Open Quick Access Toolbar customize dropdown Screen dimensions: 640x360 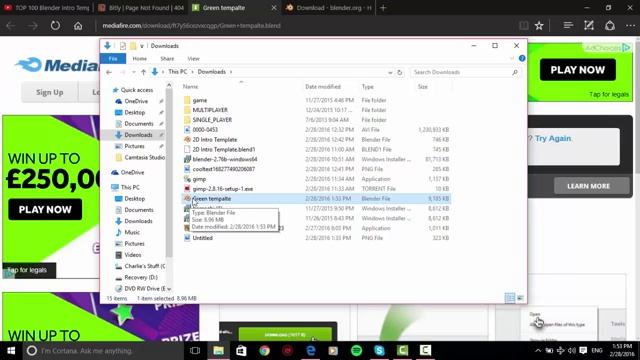click(142, 46)
